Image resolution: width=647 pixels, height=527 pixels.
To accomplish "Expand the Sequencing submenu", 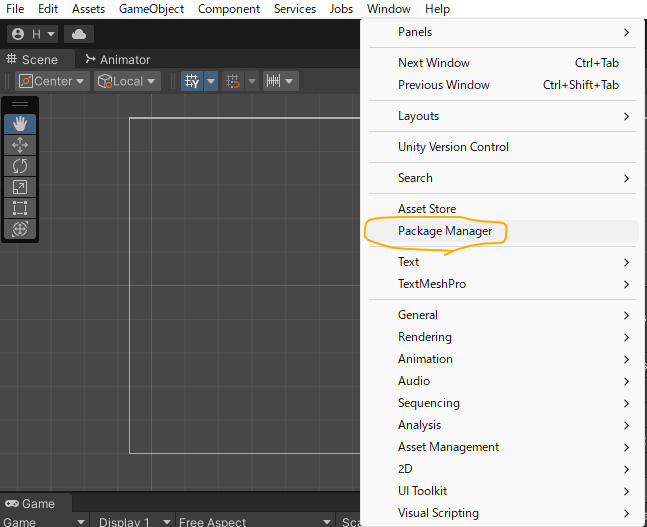I will pos(502,403).
